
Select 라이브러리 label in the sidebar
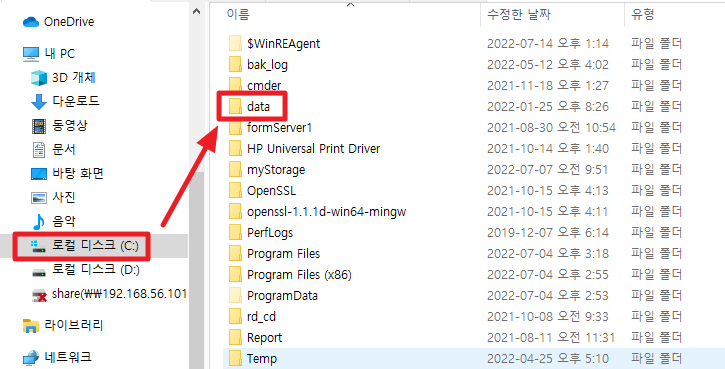74,325
